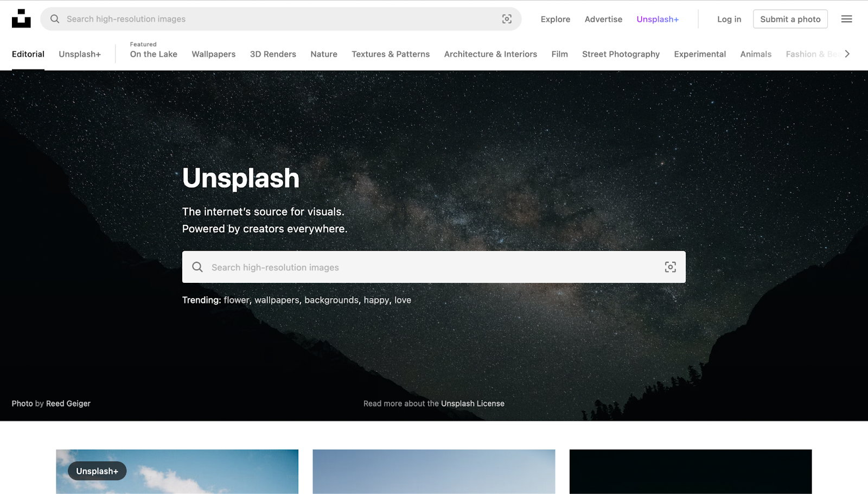
Task: Open the hamburger menu icon
Action: point(846,19)
